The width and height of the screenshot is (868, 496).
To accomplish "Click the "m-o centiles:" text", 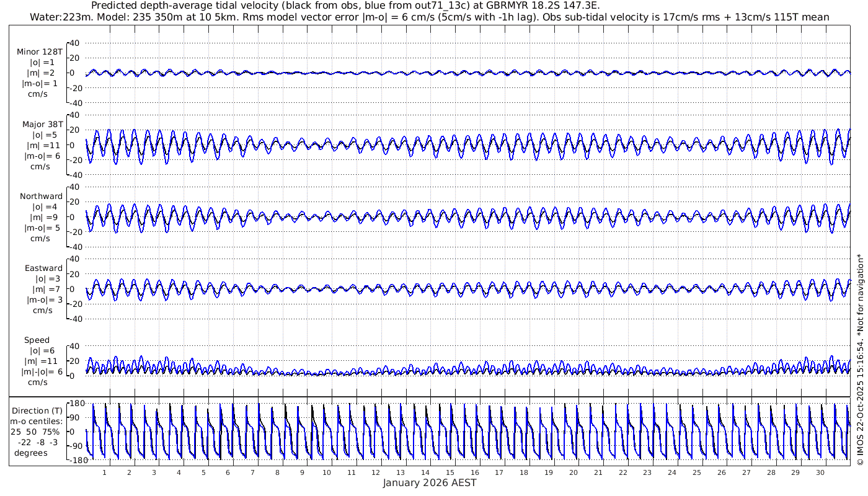I will tap(36, 422).
